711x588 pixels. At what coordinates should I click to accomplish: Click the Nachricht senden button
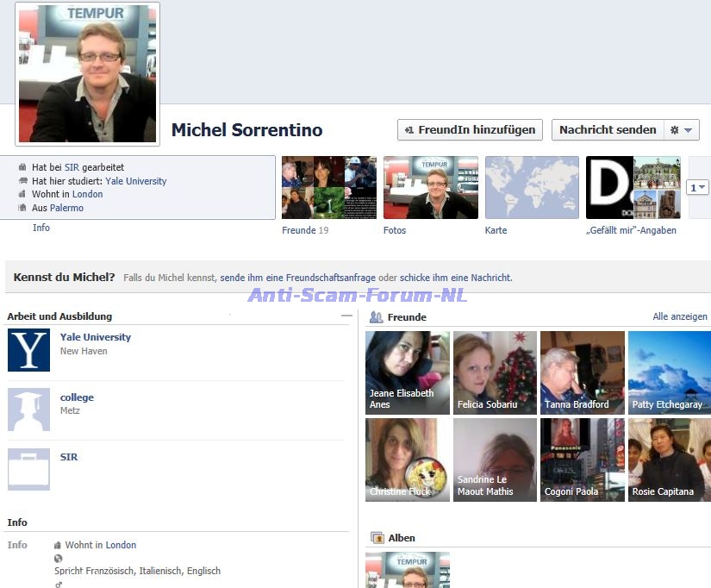click(x=608, y=130)
